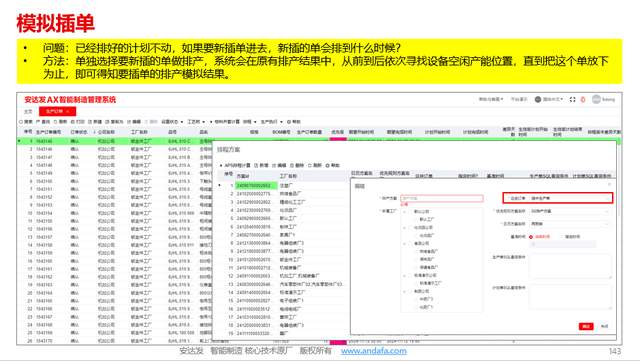Image resolution: width=640 pixels, height=361 pixels.
Task: Open the user avatar in header
Action: click(x=596, y=99)
